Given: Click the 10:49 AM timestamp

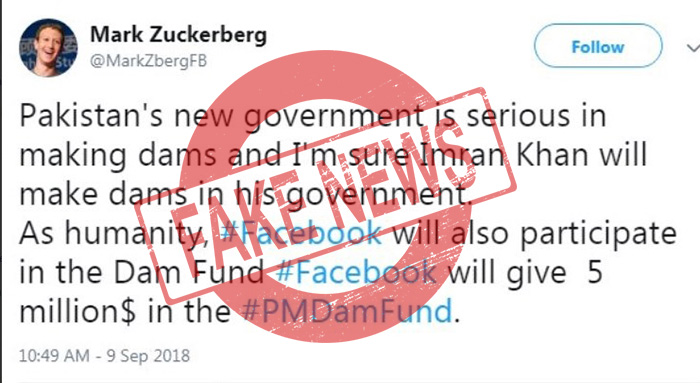Looking at the screenshot, I should [x=54, y=356].
